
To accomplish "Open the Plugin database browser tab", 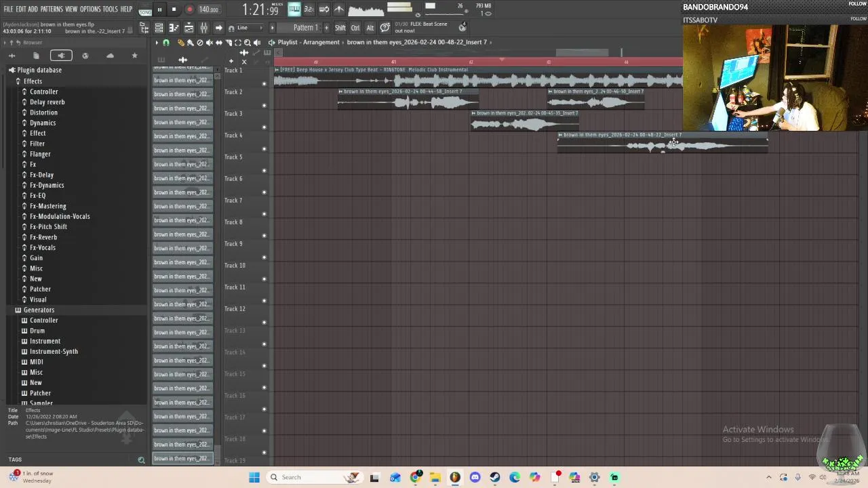I will [61, 56].
